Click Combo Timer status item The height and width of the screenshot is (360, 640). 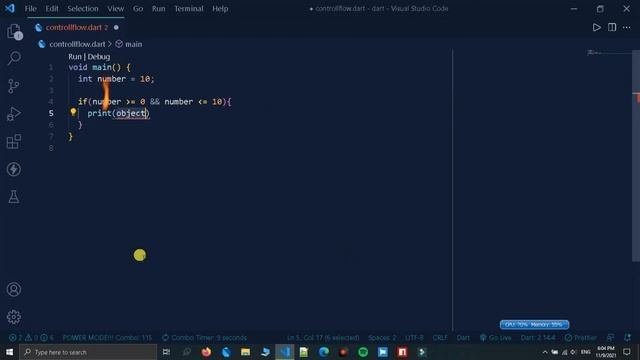click(204, 338)
